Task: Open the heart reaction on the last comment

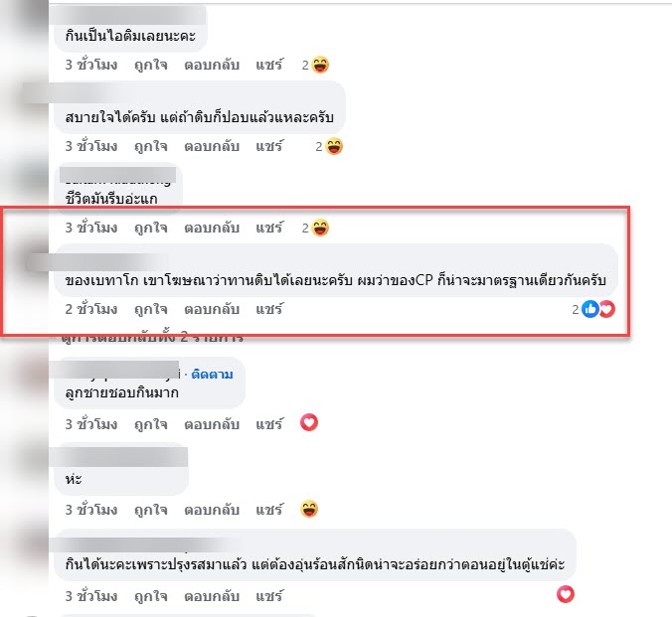Action: 566,594
